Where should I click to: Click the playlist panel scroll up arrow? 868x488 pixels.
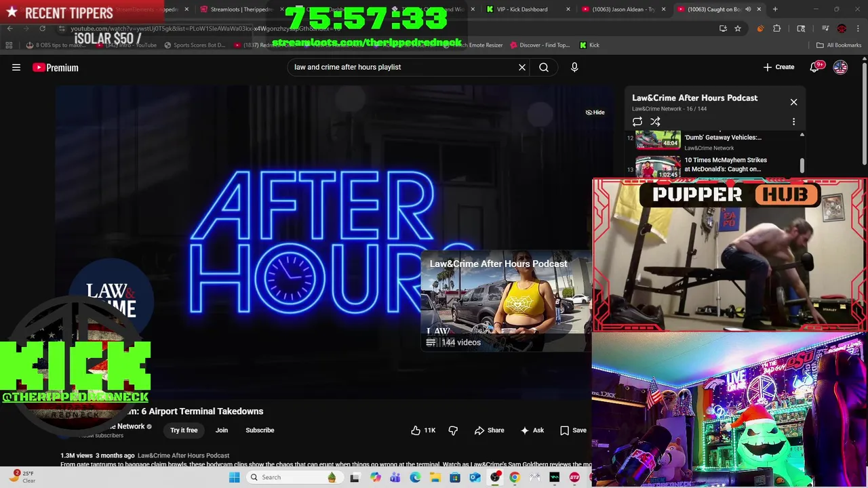(x=802, y=135)
